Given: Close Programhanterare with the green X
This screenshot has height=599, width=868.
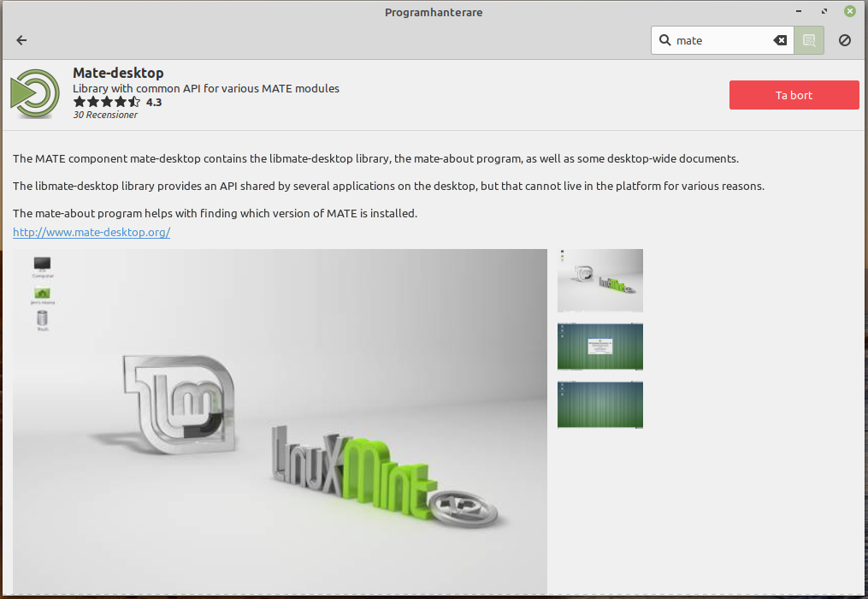Looking at the screenshot, I should (x=850, y=11).
